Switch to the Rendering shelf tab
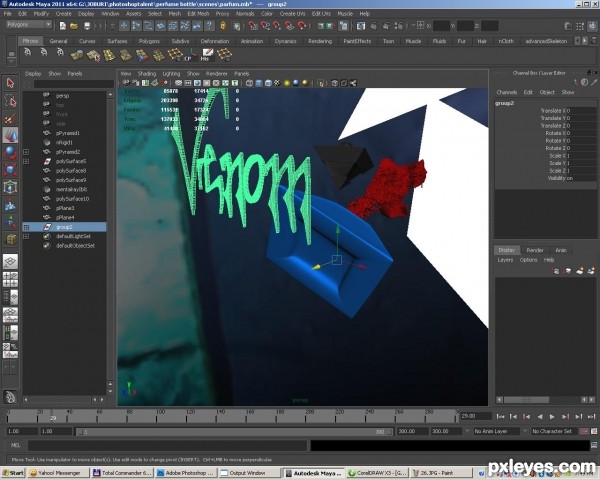The image size is (600, 480). pyautogui.click(x=320, y=41)
